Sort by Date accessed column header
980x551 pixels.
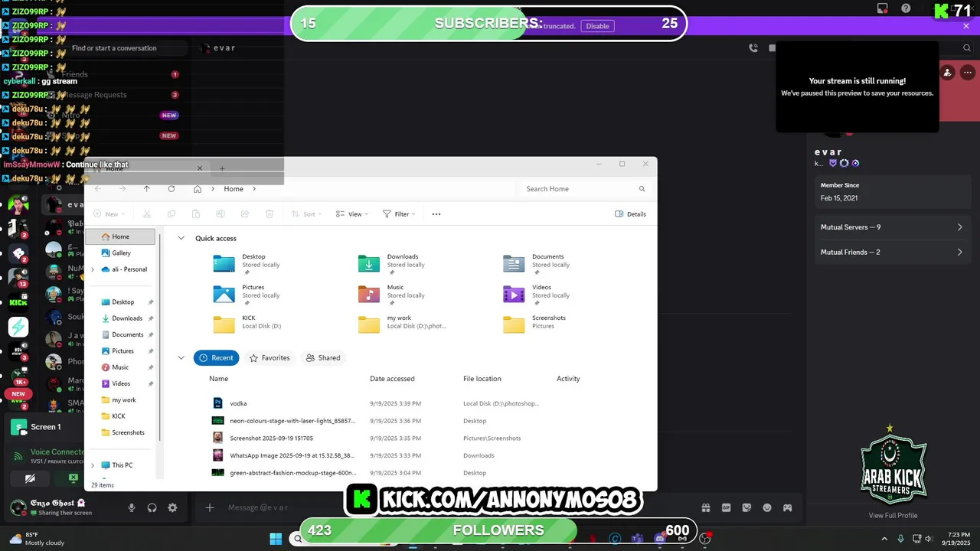pyautogui.click(x=392, y=379)
